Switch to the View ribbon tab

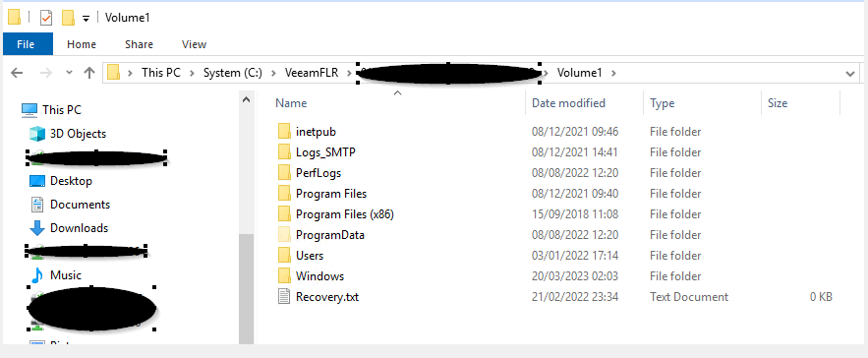coord(194,44)
